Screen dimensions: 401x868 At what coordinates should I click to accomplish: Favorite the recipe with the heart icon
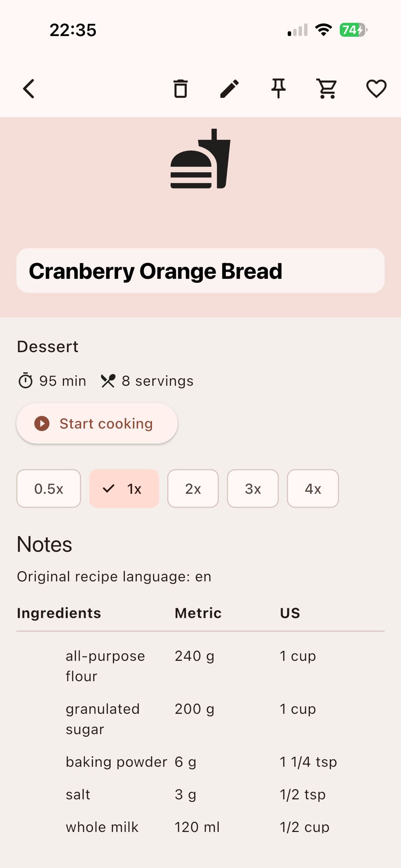point(376,89)
